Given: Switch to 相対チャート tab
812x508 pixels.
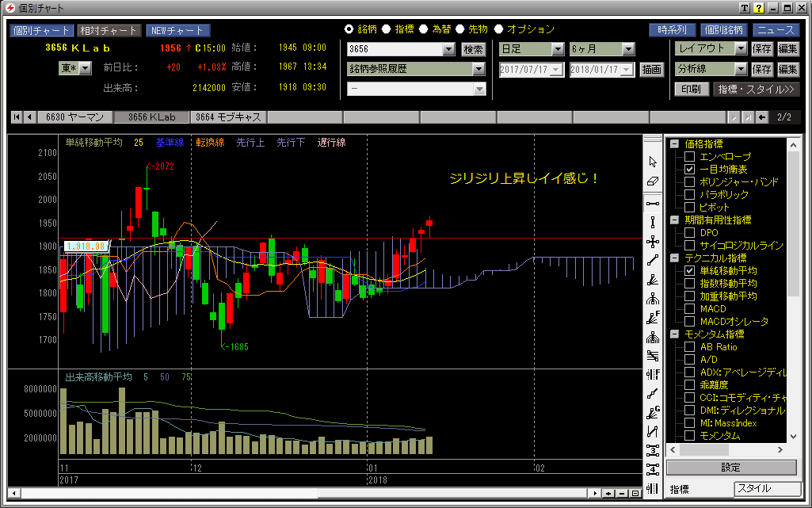Looking at the screenshot, I should (108, 31).
